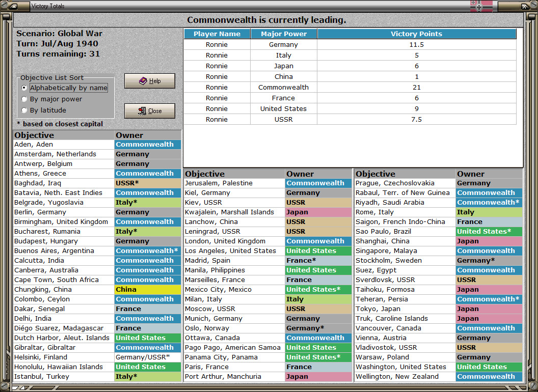Select the Germany row in victory points table
538x392 pixels.
pyautogui.click(x=350, y=45)
